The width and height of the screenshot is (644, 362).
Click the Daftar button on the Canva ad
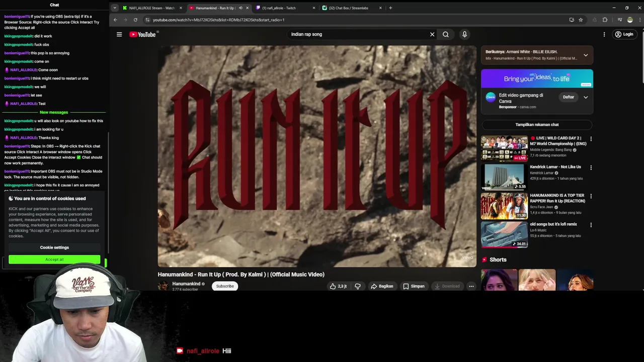click(569, 97)
